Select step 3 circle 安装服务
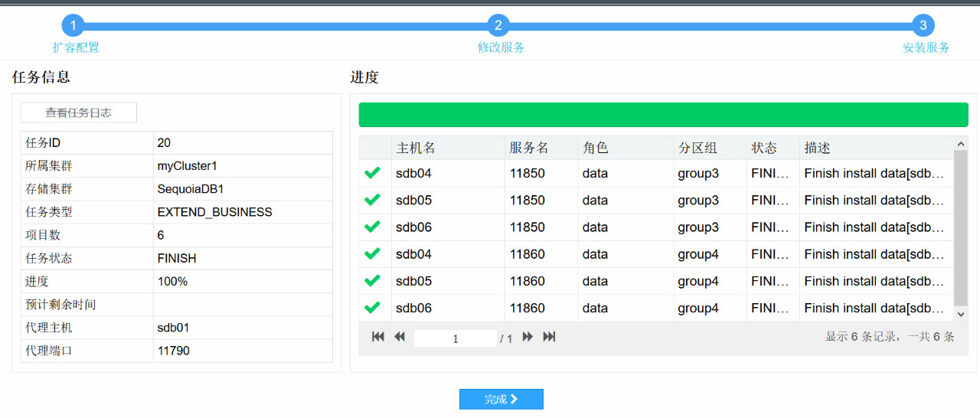 [x=923, y=25]
